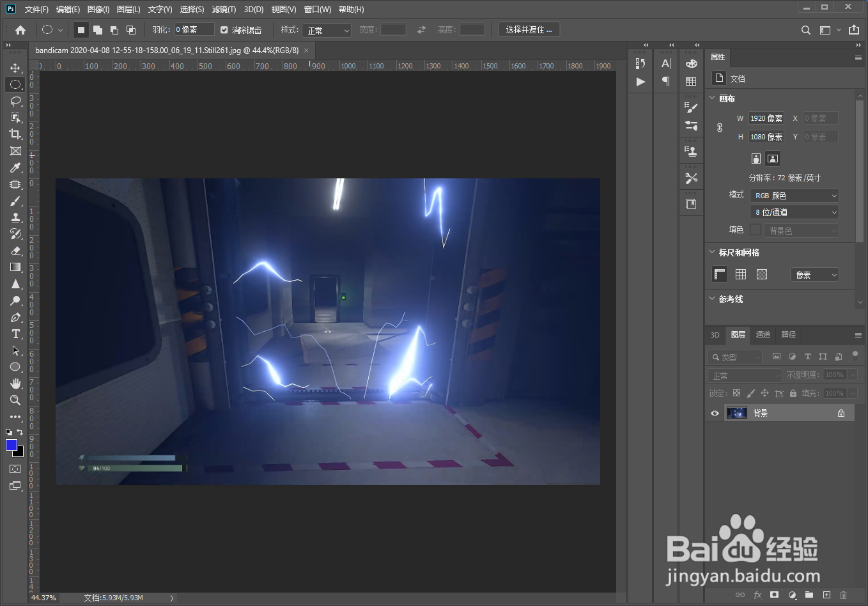The width and height of the screenshot is (868, 606).
Task: Select the Eraser tool
Action: click(15, 251)
